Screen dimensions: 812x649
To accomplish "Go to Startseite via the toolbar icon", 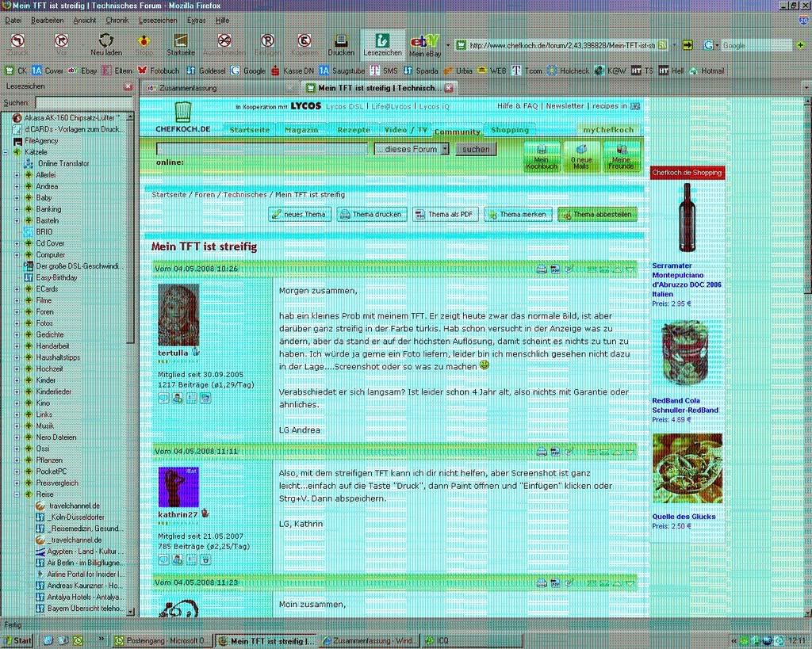I will (x=181, y=43).
